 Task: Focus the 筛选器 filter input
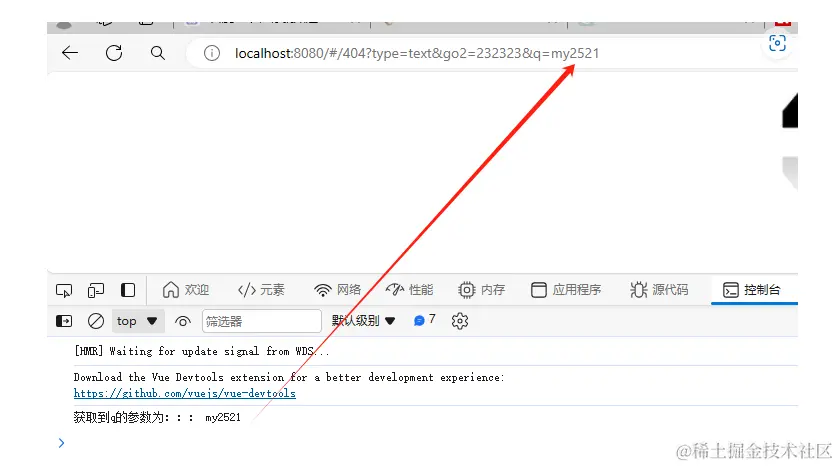click(x=262, y=321)
